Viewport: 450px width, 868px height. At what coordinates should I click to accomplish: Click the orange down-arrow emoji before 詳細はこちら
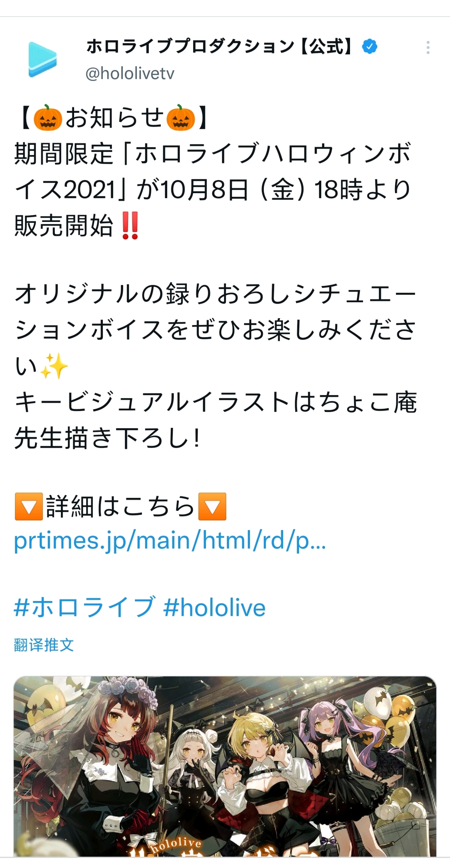tap(29, 507)
